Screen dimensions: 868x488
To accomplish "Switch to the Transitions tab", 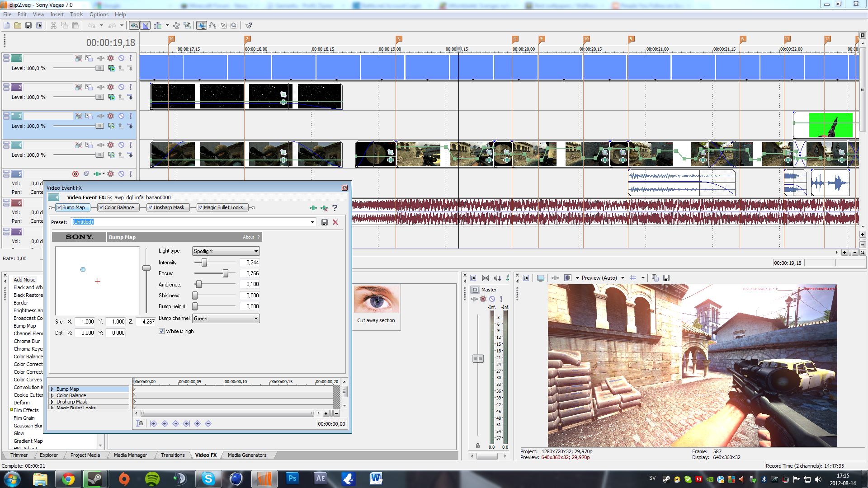I will tap(173, 455).
